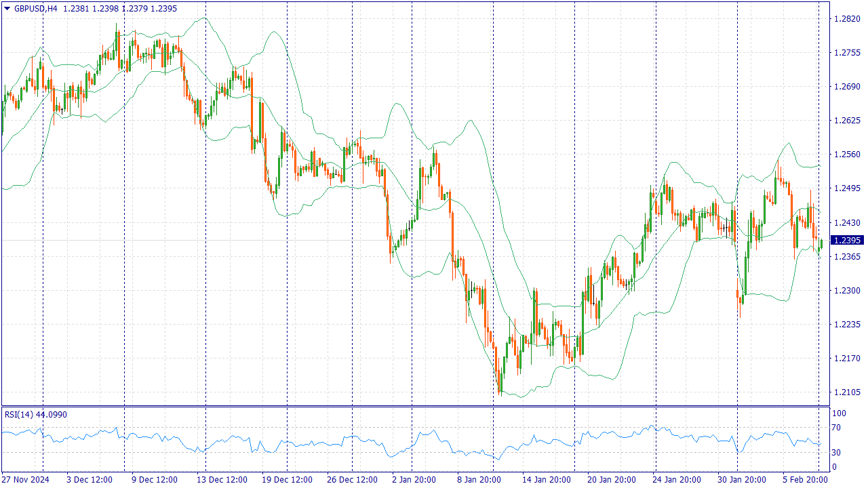Click the 13 Dec 12:00 time label
868x488 pixels.
coord(222,480)
